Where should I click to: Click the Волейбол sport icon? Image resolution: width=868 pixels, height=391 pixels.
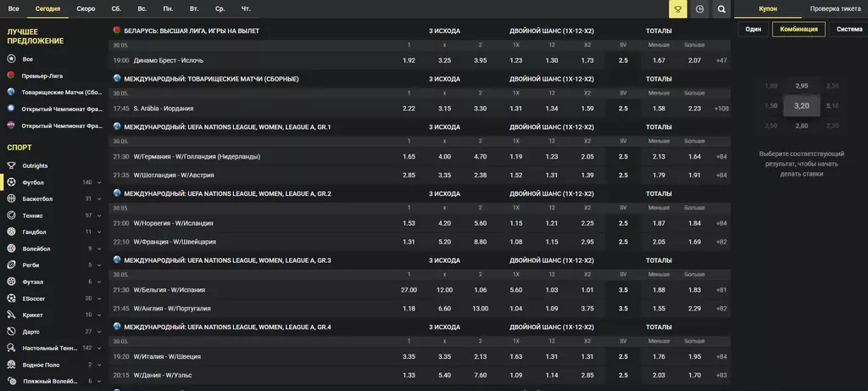[12, 249]
